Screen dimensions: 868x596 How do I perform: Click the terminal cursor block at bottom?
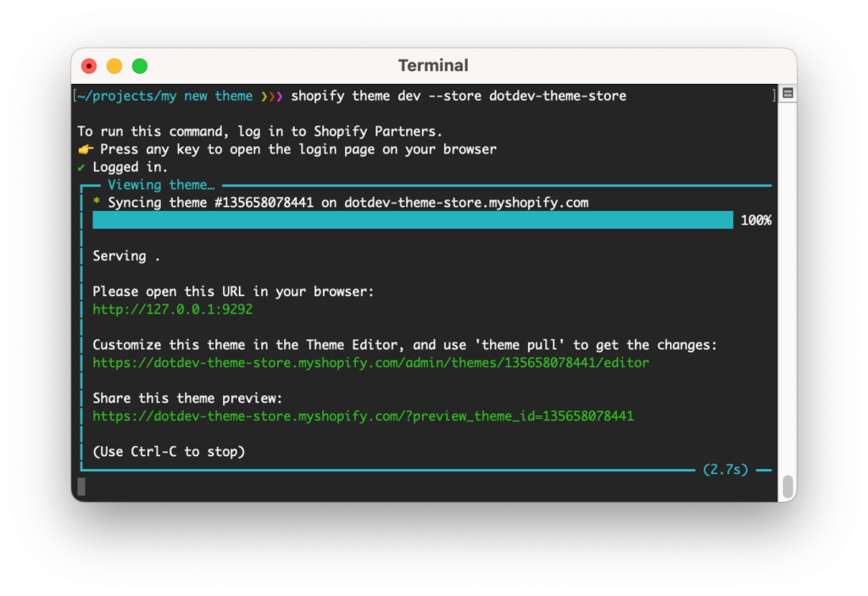[81, 487]
